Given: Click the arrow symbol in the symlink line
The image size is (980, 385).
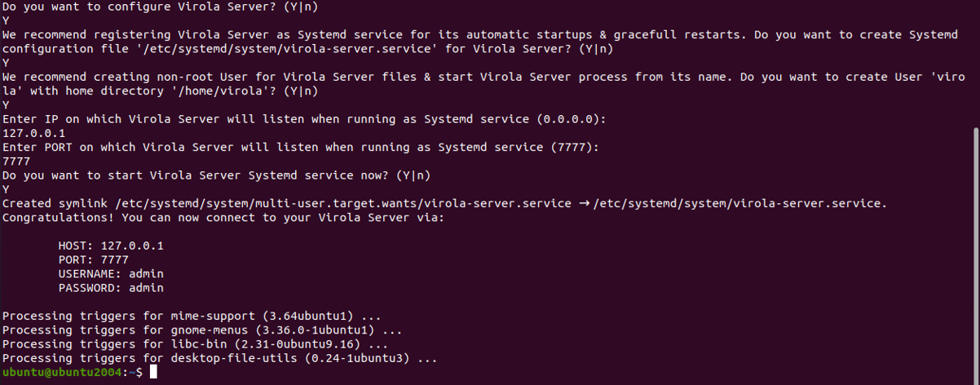Looking at the screenshot, I should click(584, 203).
